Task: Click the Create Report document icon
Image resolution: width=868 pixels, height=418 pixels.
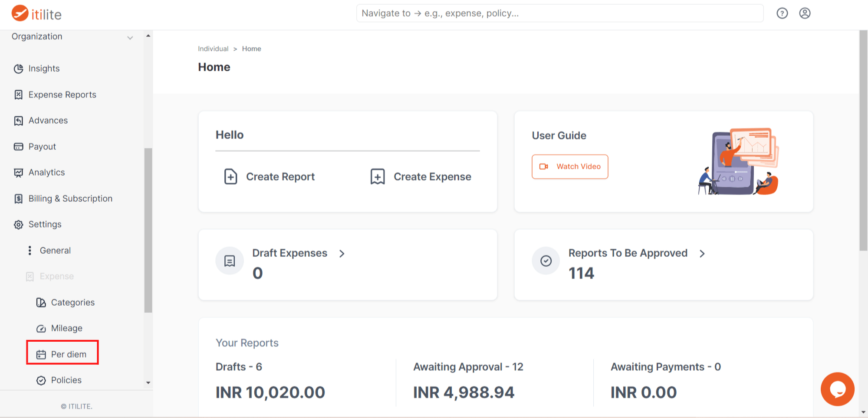Action: [230, 177]
